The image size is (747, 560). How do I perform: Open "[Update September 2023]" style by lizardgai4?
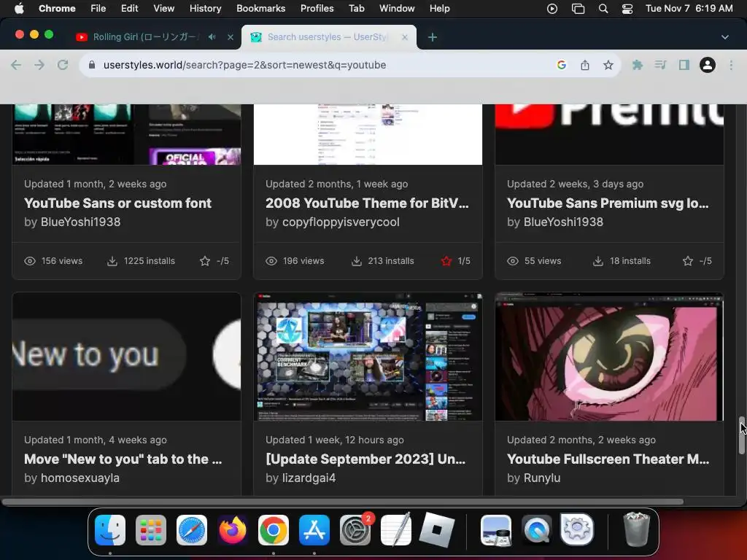[365, 459]
